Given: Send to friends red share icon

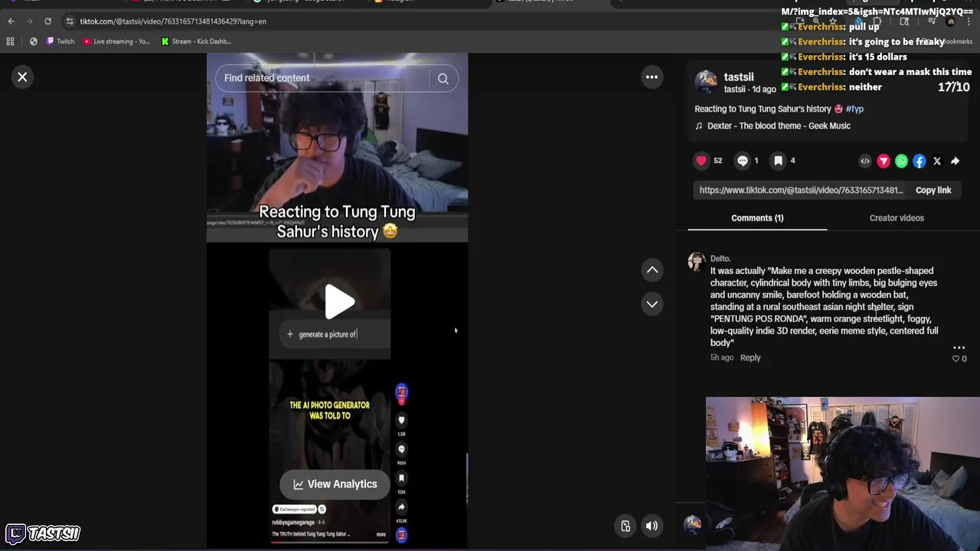Looking at the screenshot, I should (884, 161).
